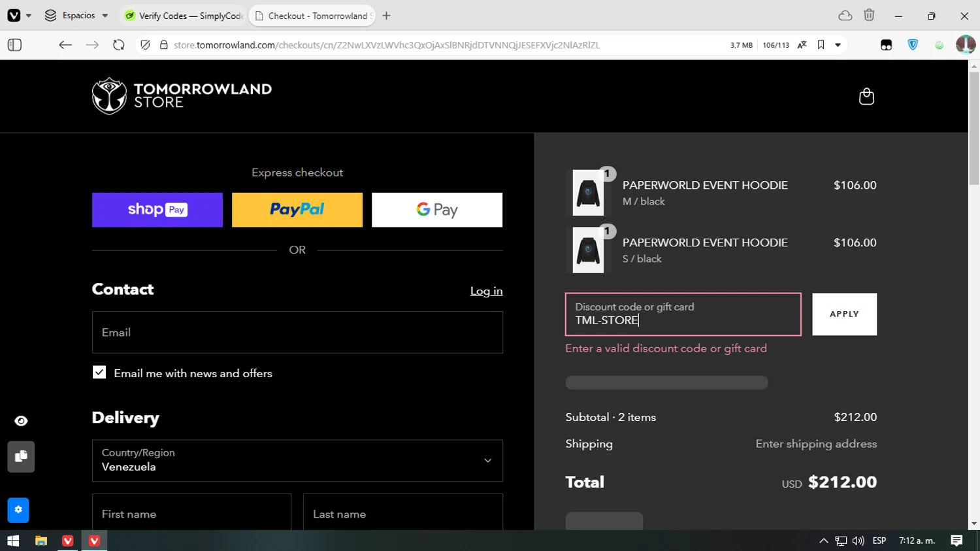The height and width of the screenshot is (551, 980).
Task: Open a new tab with plus button
Action: pyautogui.click(x=387, y=16)
